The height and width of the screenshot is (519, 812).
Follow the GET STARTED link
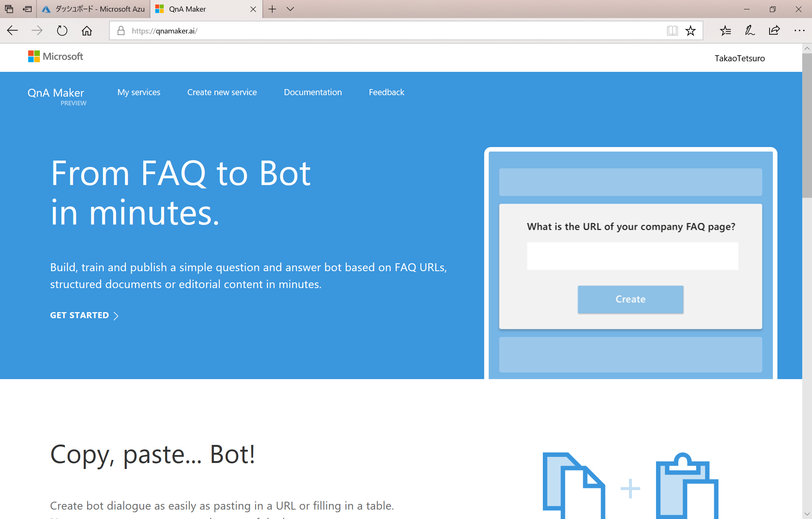[84, 315]
